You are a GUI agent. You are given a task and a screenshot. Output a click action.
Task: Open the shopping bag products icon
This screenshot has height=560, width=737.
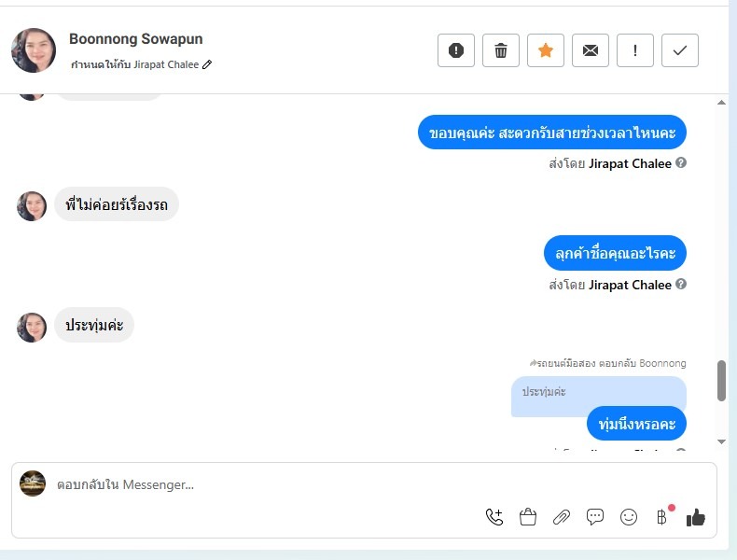[x=528, y=517]
